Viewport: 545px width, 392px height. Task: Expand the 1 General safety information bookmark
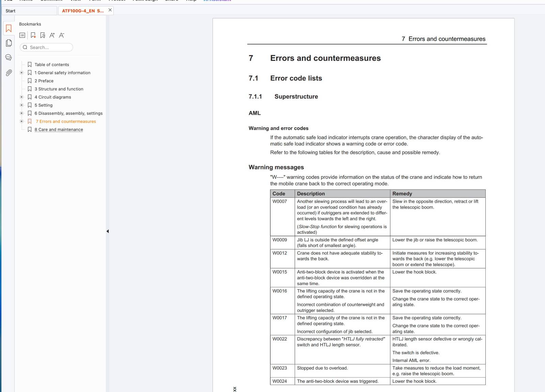click(21, 72)
